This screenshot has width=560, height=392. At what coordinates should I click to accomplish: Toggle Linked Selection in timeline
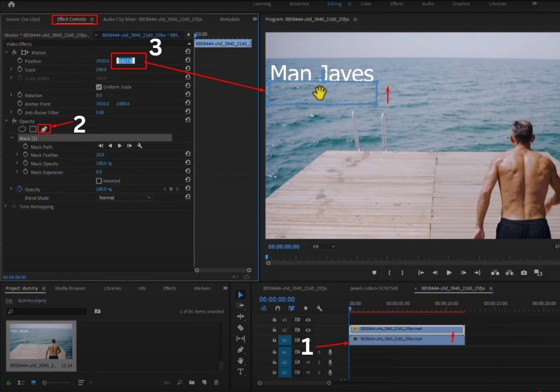tap(291, 308)
